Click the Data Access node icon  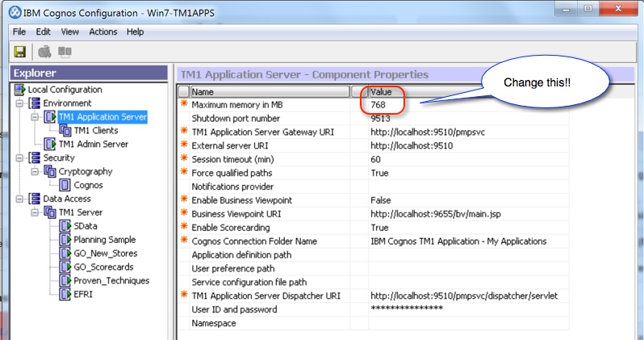[35, 199]
